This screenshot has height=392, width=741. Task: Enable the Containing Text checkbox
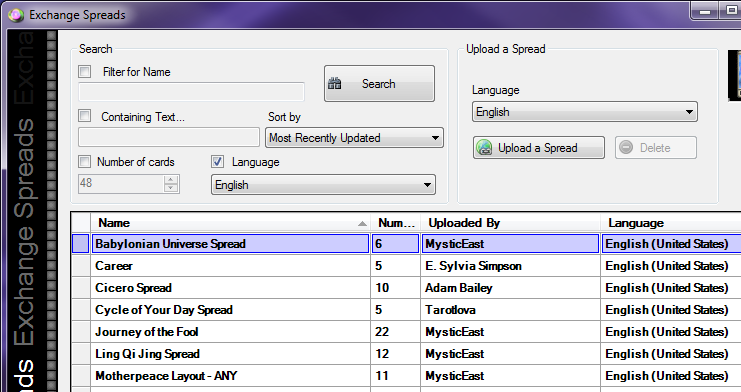point(85,116)
